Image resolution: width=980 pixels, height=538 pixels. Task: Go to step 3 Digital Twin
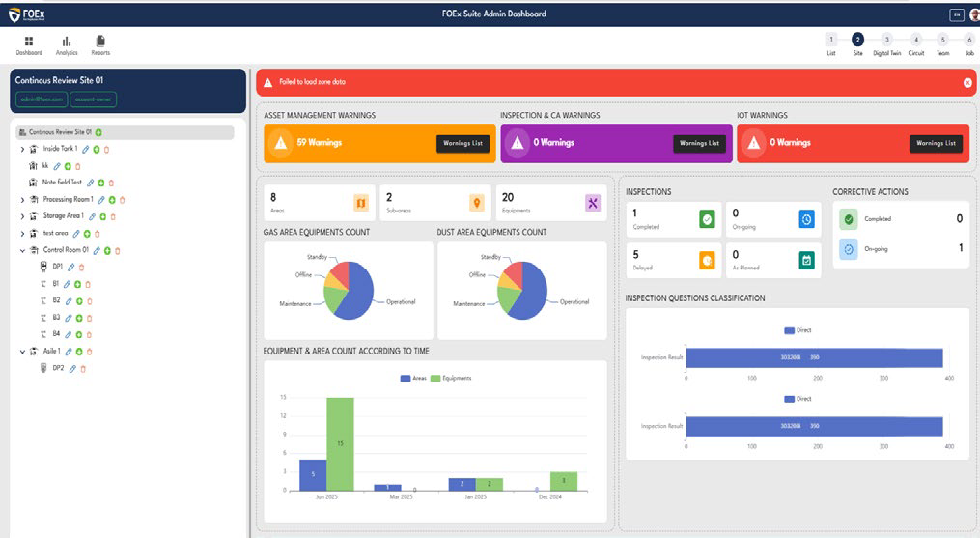pyautogui.click(x=887, y=44)
